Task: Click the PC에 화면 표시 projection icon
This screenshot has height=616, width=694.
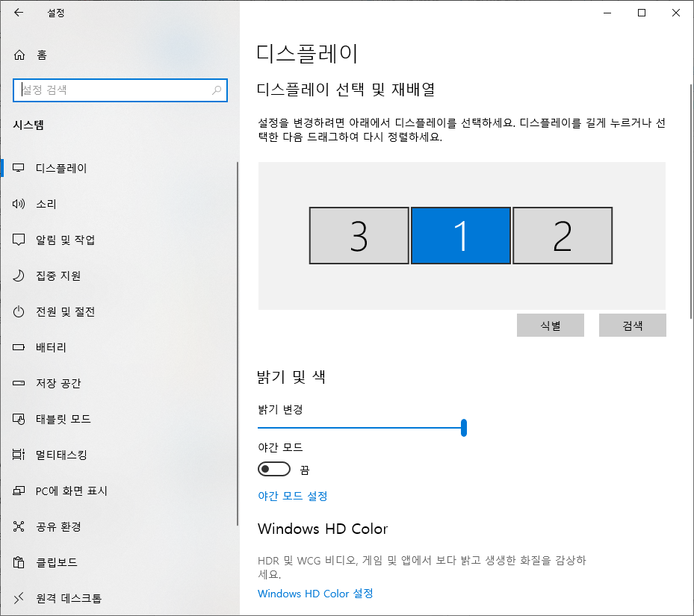Action: (19, 491)
